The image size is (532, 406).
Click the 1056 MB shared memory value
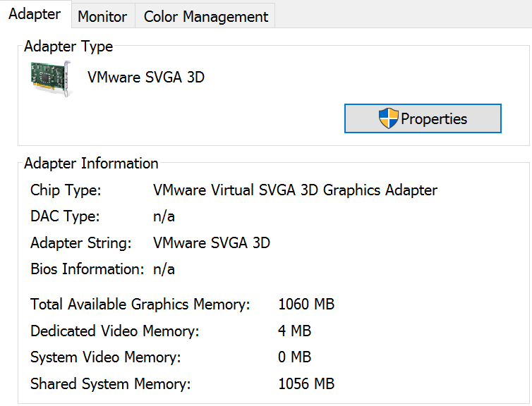click(306, 384)
